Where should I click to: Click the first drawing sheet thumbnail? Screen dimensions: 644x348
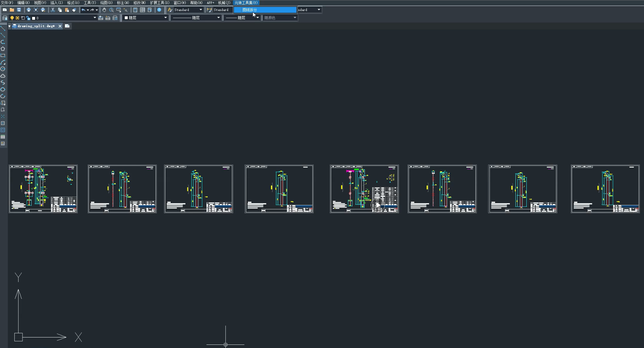pos(43,189)
